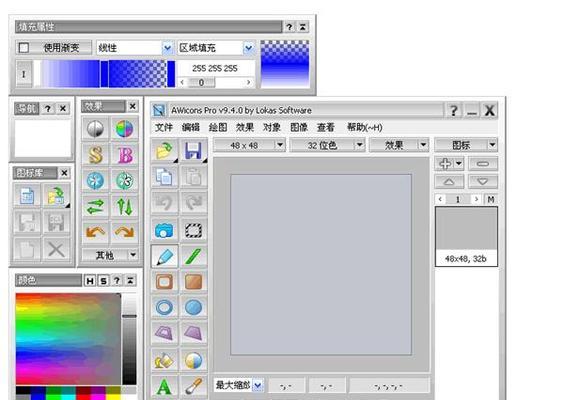Open the 文件 menu
This screenshot has width=564, height=400.
[x=164, y=127]
